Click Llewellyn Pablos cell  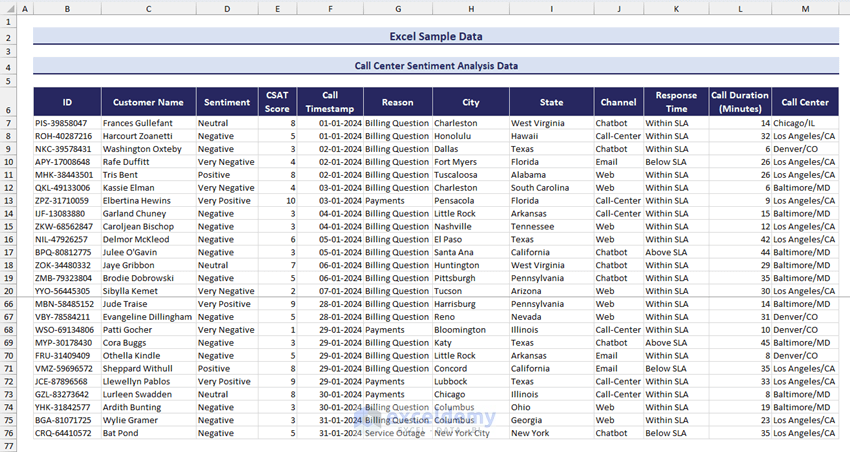pyautogui.click(x=149, y=382)
